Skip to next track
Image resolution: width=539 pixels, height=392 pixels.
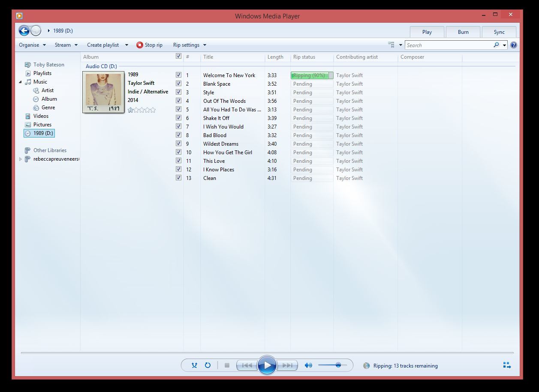[x=287, y=365]
